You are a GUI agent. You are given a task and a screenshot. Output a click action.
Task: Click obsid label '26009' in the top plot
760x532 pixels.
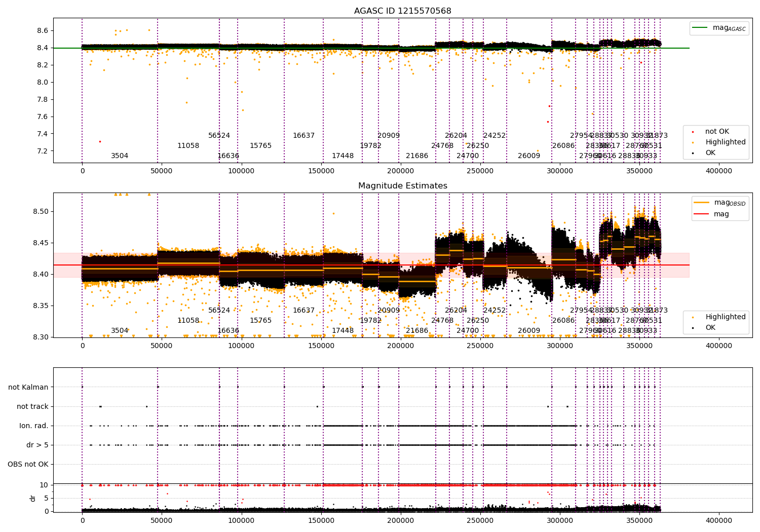(529, 156)
